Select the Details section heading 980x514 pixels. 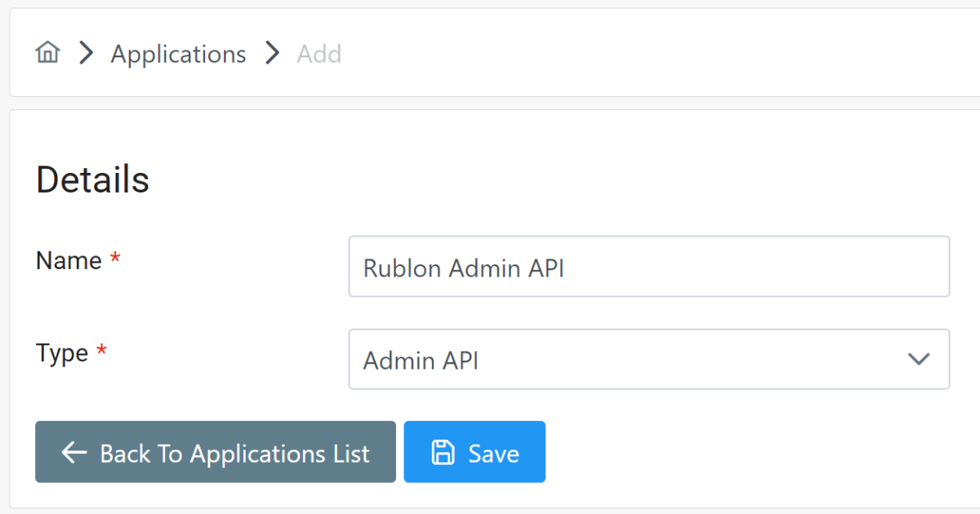coord(92,179)
